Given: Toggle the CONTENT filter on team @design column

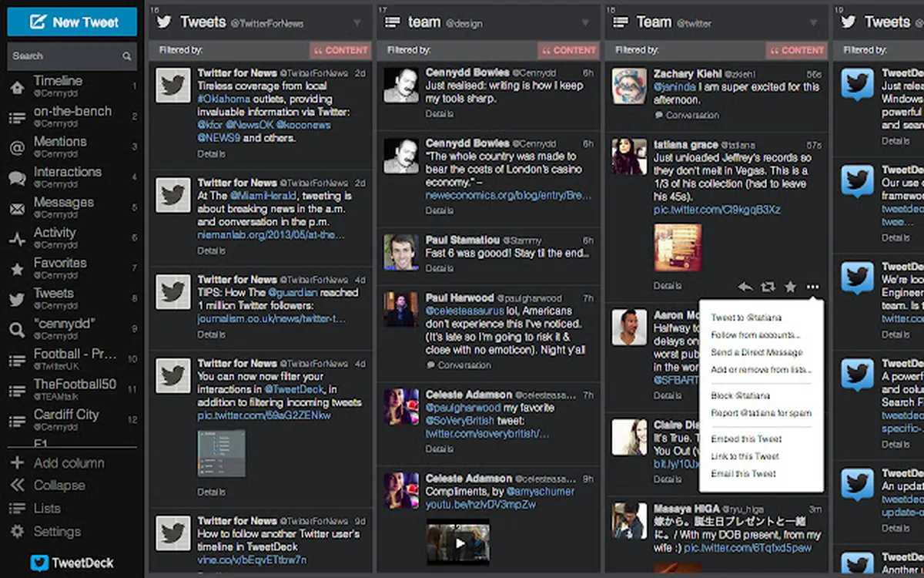Looking at the screenshot, I should point(568,50).
